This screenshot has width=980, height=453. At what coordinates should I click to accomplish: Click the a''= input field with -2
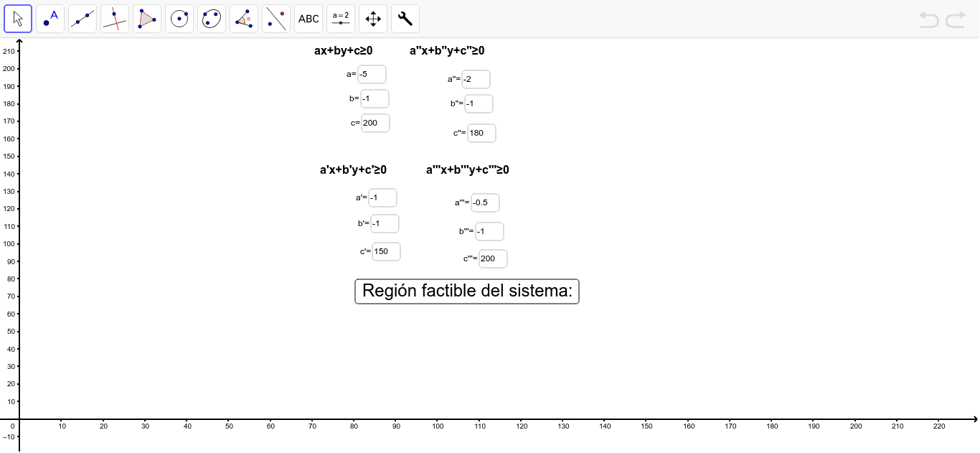476,79
